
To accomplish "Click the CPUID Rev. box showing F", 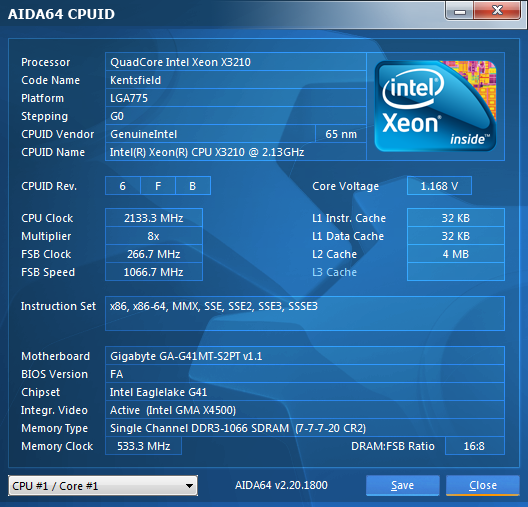I will 158,186.
